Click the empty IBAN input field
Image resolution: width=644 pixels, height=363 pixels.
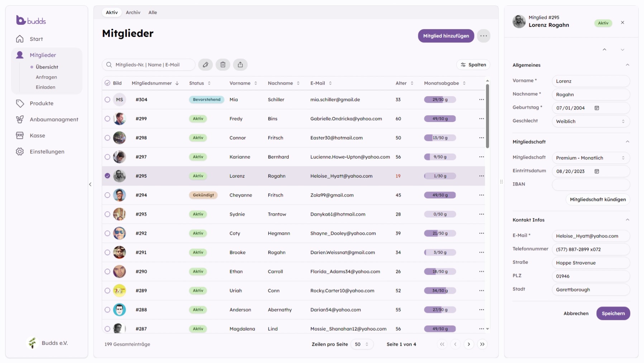pyautogui.click(x=591, y=185)
